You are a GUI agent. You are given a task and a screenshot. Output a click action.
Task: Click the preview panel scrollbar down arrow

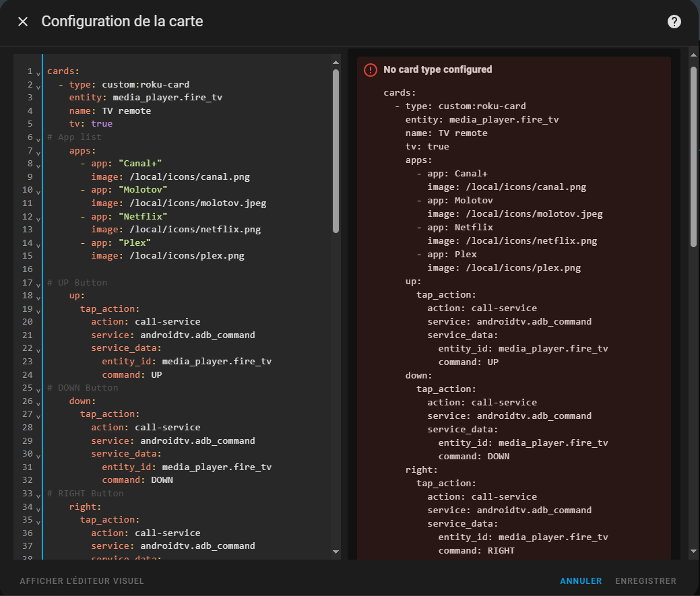coord(693,552)
